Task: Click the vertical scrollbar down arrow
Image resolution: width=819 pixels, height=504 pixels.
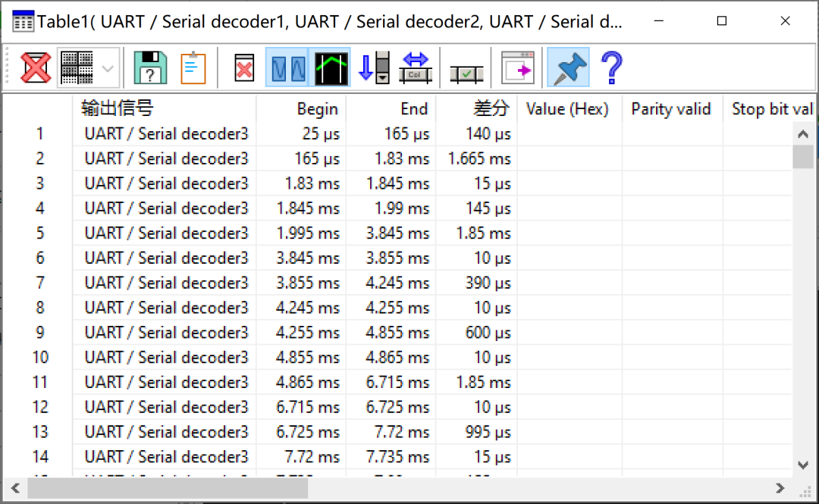Action: point(803,465)
